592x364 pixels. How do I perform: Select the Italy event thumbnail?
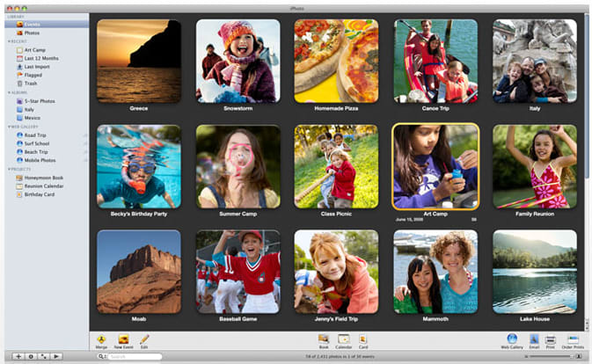tap(535, 62)
